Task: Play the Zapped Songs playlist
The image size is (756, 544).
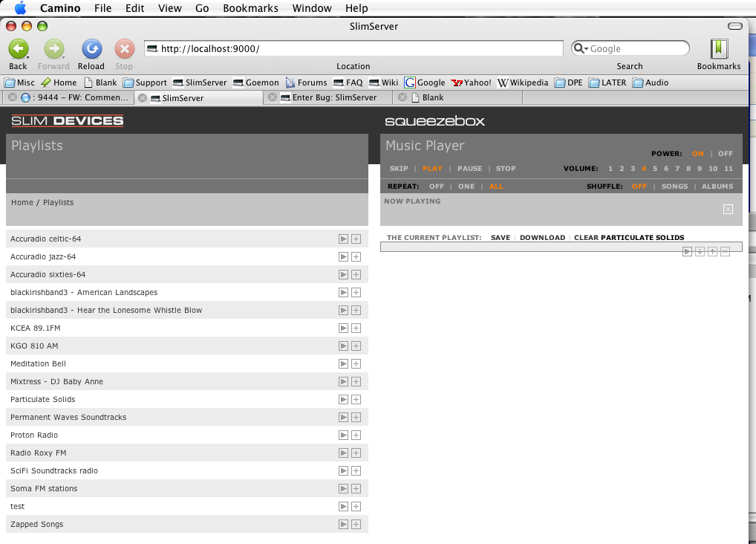Action: pyautogui.click(x=343, y=525)
